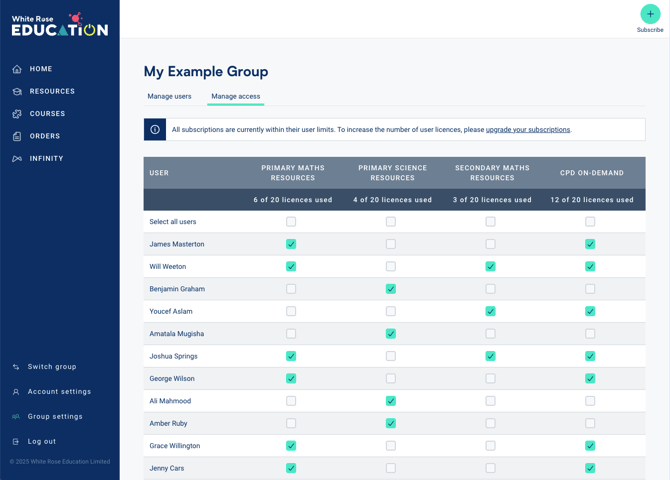The width and height of the screenshot is (670, 480).
Task: Click the Switch group link
Action: tap(52, 367)
